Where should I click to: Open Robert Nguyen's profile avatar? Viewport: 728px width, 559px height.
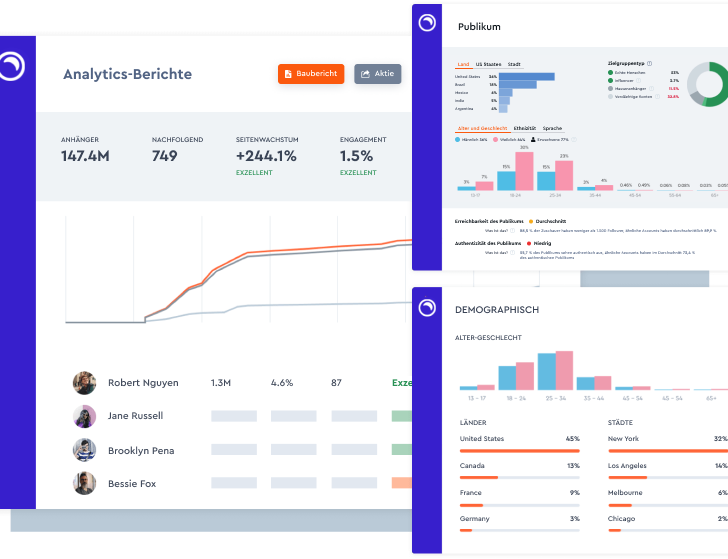click(x=84, y=383)
